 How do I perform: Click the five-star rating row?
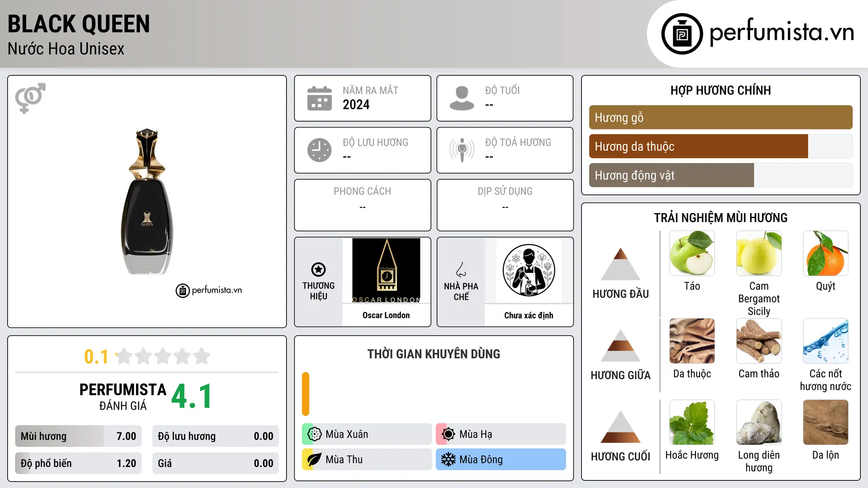[163, 356]
